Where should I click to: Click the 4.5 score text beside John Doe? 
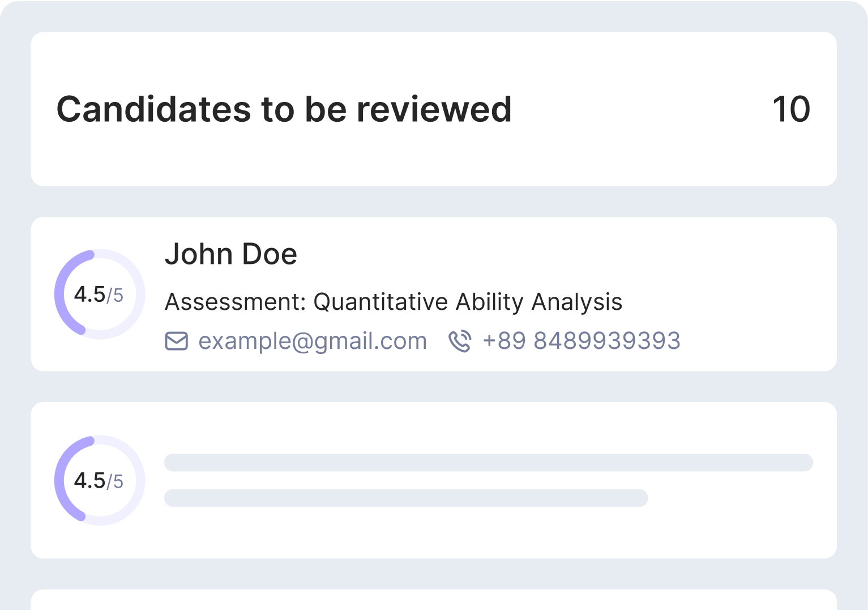coord(89,295)
